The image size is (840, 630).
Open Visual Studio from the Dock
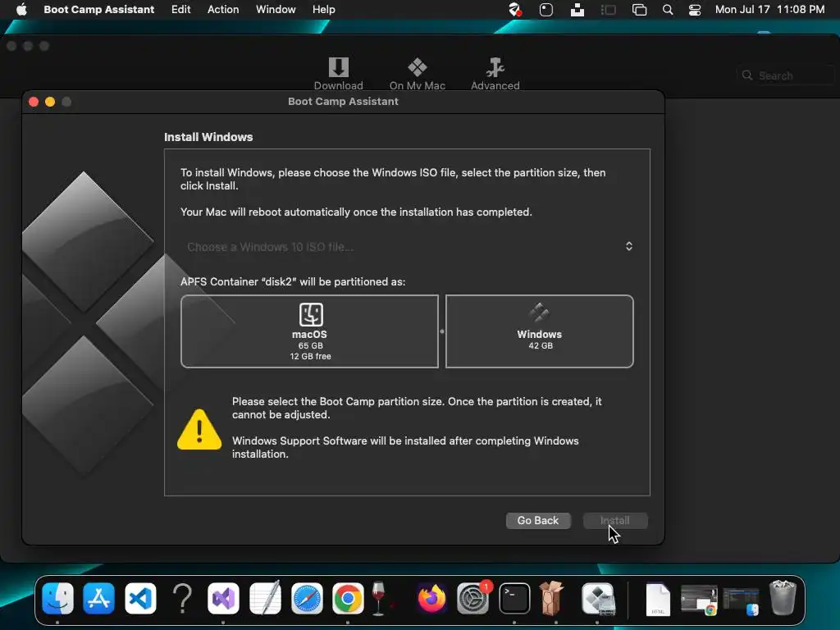pyautogui.click(x=223, y=598)
